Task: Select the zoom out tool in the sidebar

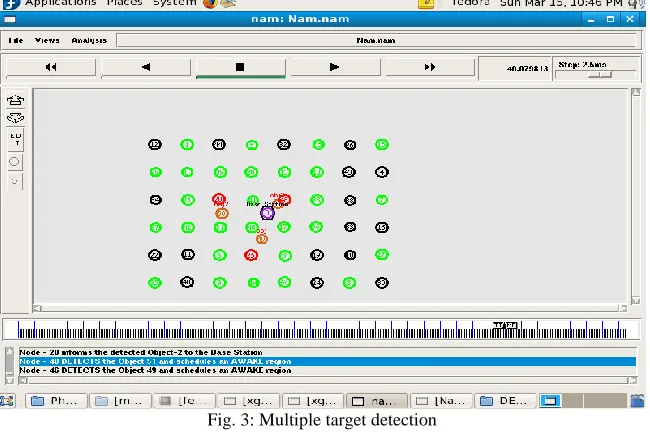Action: click(15, 118)
